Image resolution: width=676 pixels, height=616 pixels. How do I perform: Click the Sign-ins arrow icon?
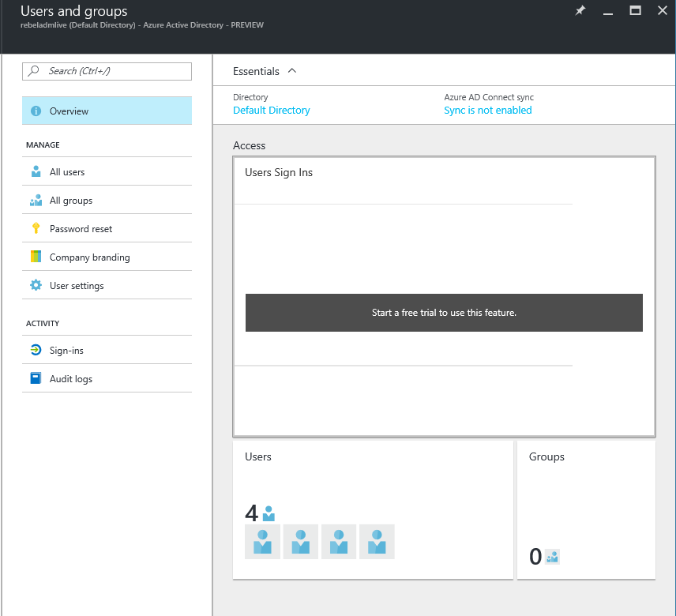click(x=36, y=350)
